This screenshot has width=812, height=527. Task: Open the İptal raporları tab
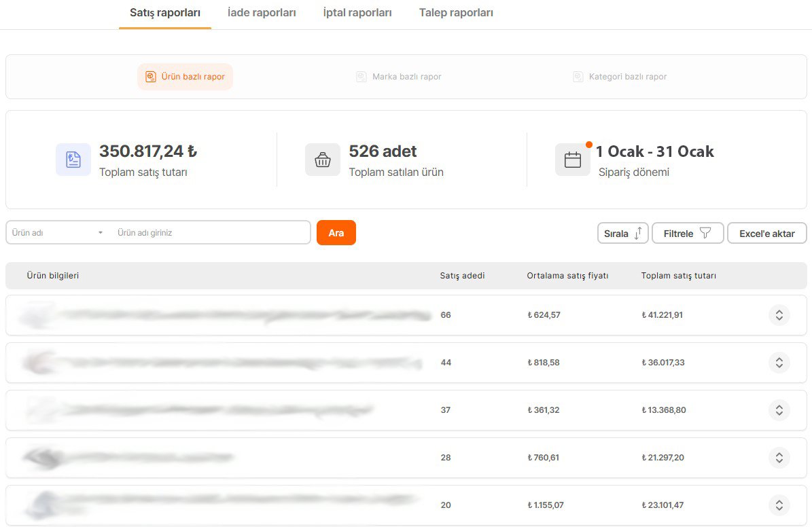coord(357,13)
